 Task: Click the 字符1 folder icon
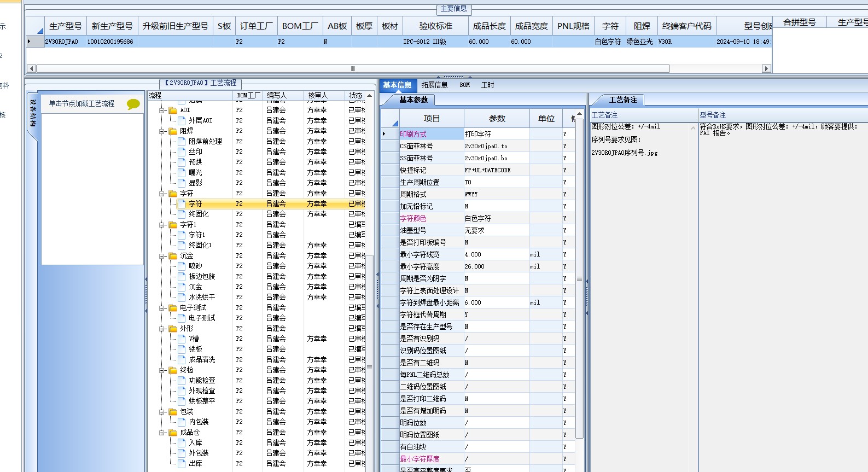pos(173,224)
